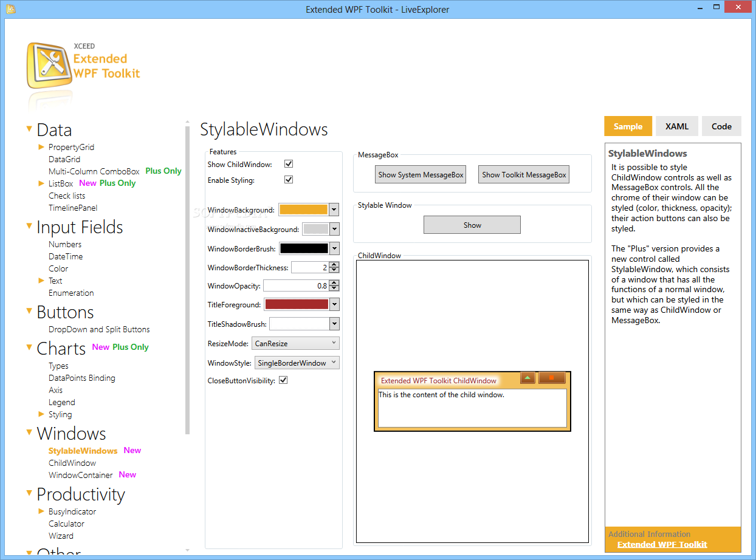This screenshot has width=756, height=560.
Task: Collapse the Charts category
Action: [29, 347]
